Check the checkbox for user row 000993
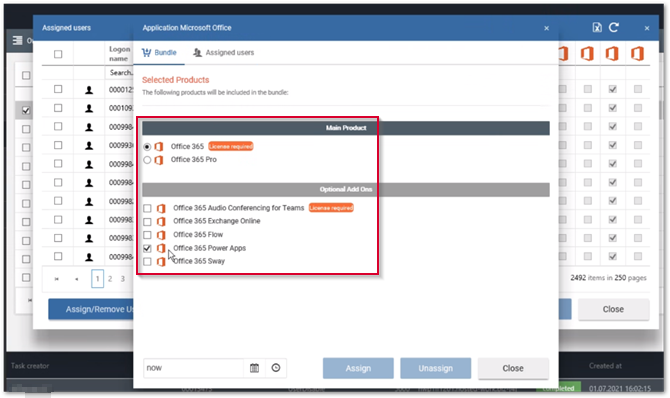This screenshot has height=398, width=670. pos(58,145)
